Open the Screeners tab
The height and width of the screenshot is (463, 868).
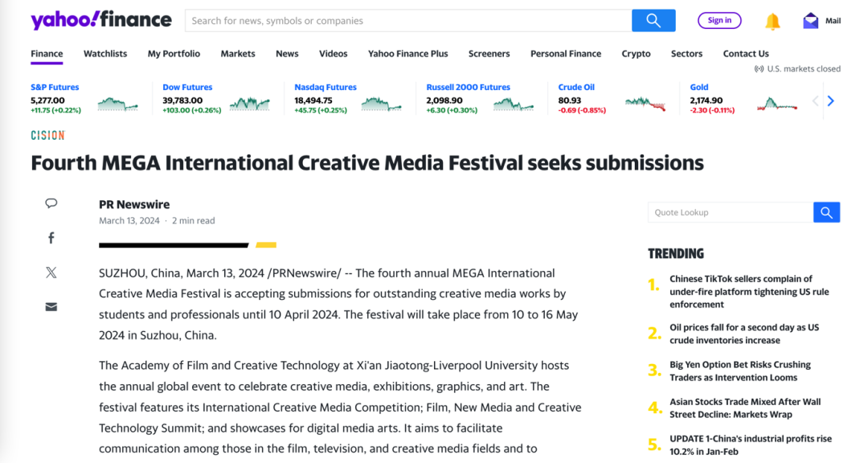point(489,54)
